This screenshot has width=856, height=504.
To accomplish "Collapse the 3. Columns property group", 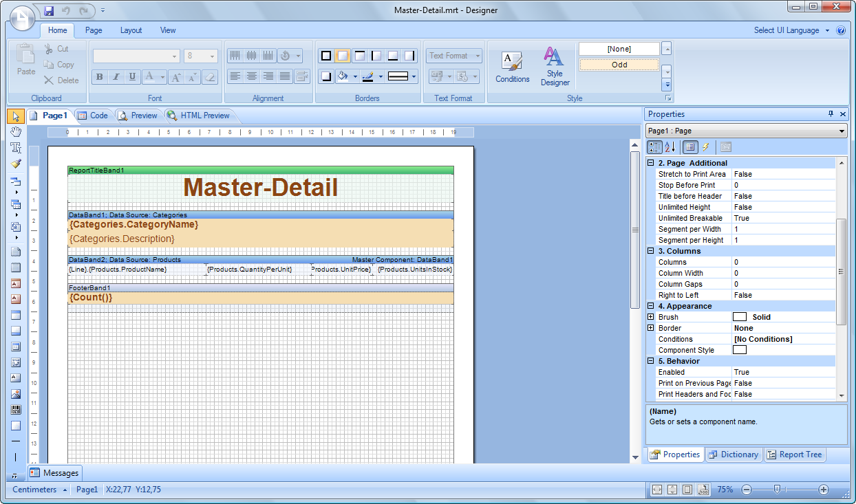I will [x=651, y=251].
